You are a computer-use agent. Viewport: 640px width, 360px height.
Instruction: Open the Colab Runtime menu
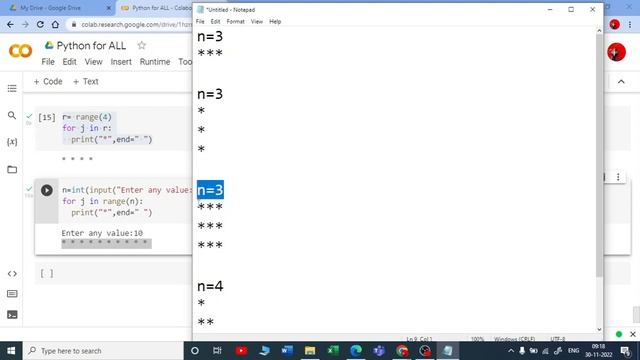point(155,62)
